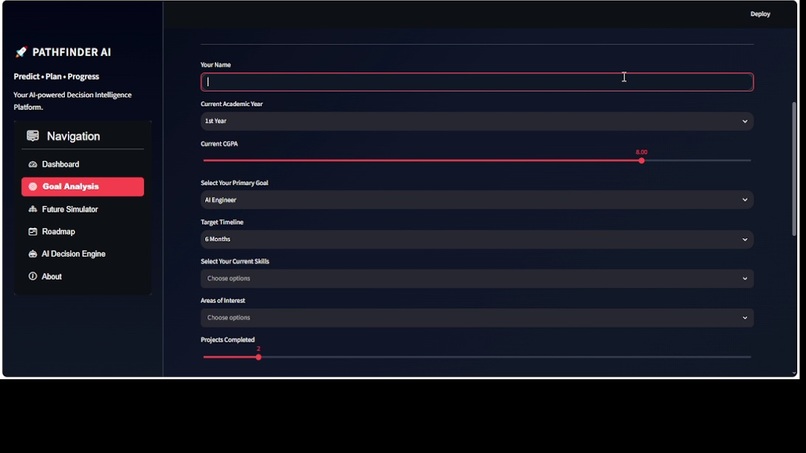806x453 pixels.
Task: Click the AI Decision Engine robot icon
Action: 33,254
